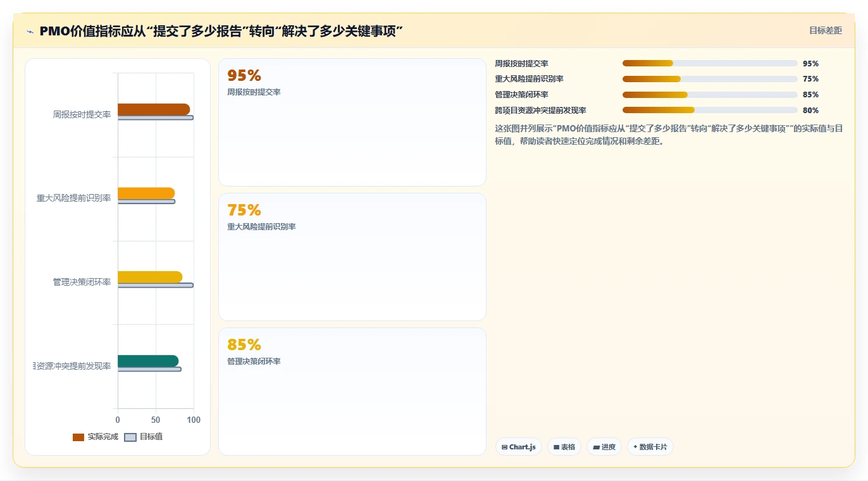Screen dimensions: 868x481
Task: Select the 进度 tag
Action: click(x=605, y=447)
